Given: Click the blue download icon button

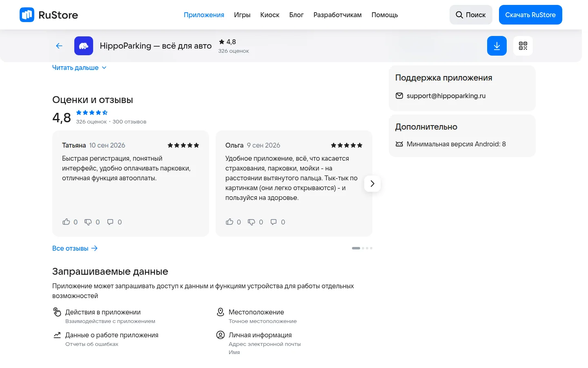Looking at the screenshot, I should [x=497, y=46].
